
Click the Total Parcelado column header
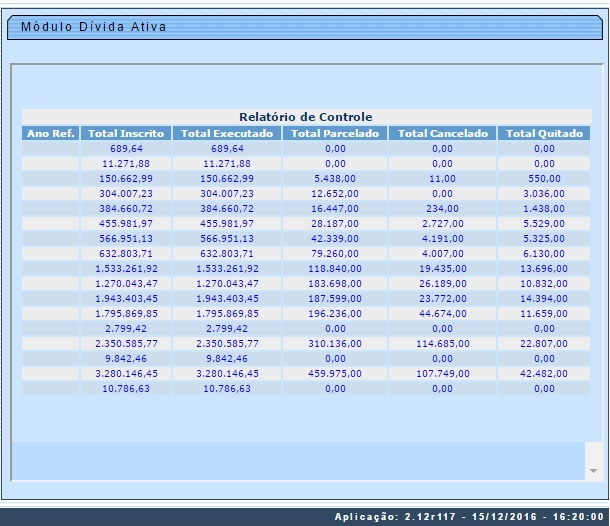(x=335, y=133)
